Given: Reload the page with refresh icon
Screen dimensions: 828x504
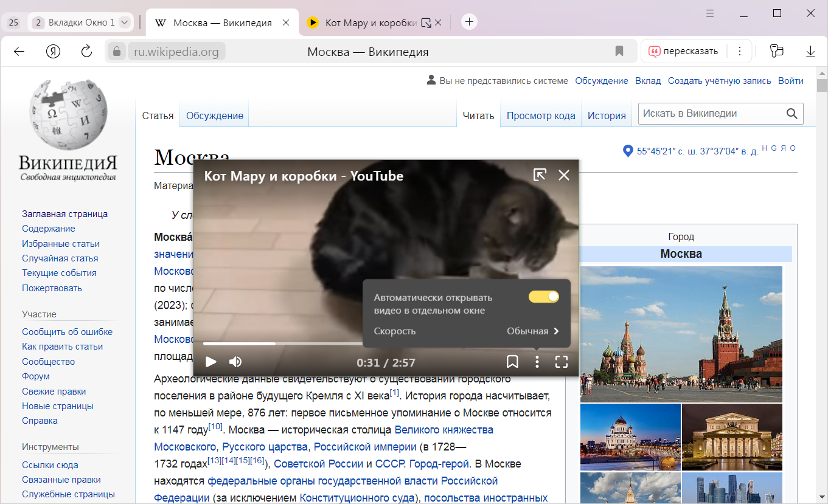Looking at the screenshot, I should [86, 52].
